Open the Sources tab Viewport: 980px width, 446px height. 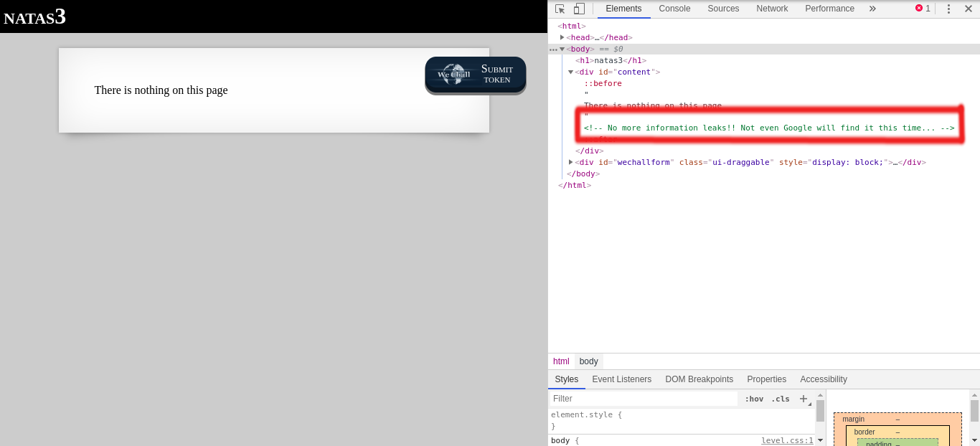click(723, 9)
